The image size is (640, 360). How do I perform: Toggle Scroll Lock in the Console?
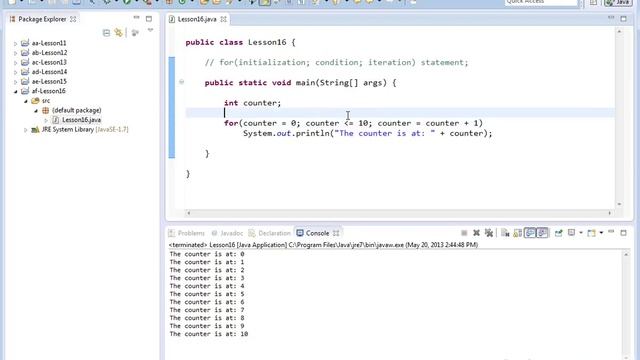[518, 233]
